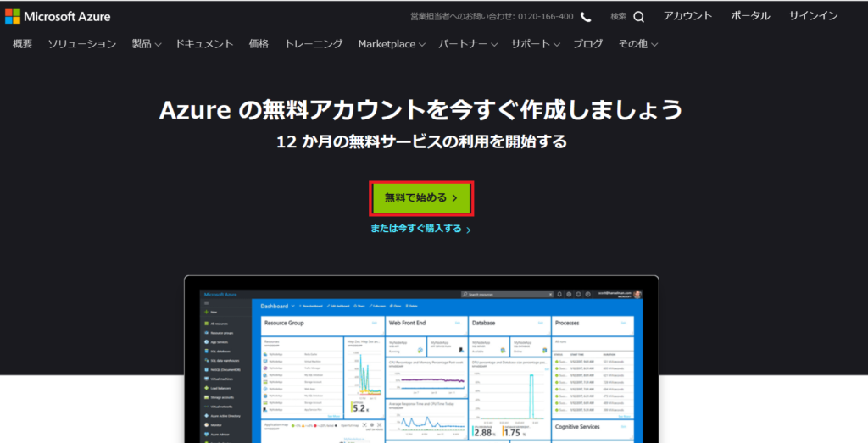Expand the 製品 dropdown menu
Viewport: 868px width, 443px height.
coord(146,44)
